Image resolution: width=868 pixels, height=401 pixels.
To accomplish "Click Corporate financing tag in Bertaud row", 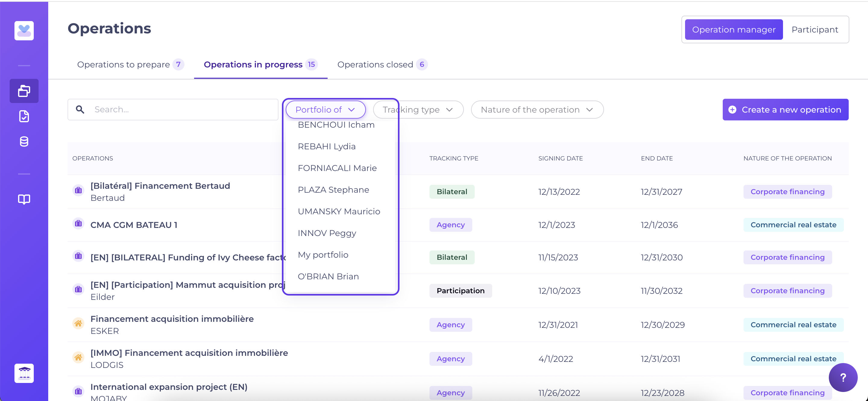I will tap(788, 191).
